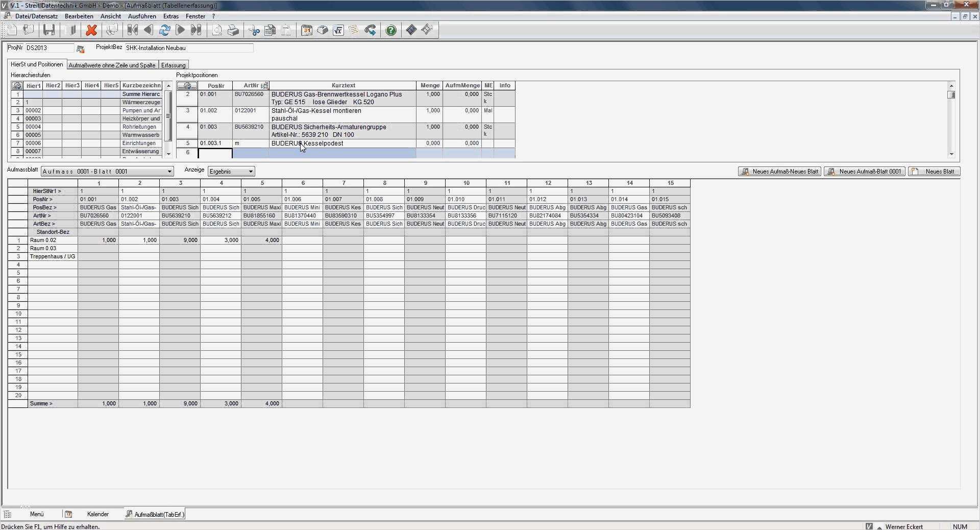Screen dimensions: 980x530
Task: Switch to the HierSt und Positionen tab
Action: [x=37, y=64]
